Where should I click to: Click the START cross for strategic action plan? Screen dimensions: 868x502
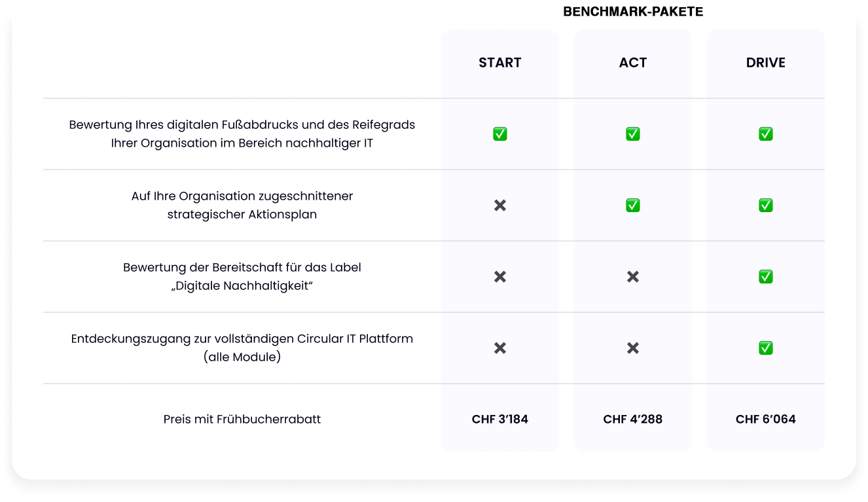500,206
